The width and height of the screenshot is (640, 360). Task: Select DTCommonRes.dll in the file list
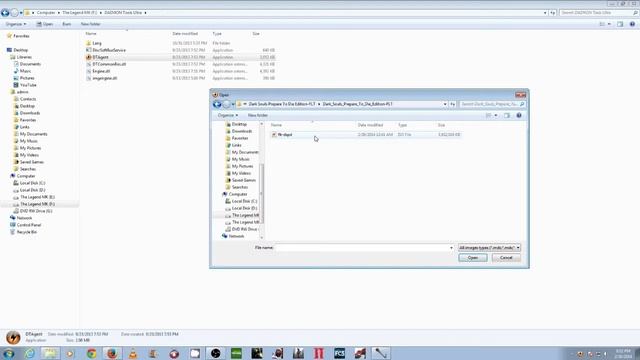[x=109, y=64]
